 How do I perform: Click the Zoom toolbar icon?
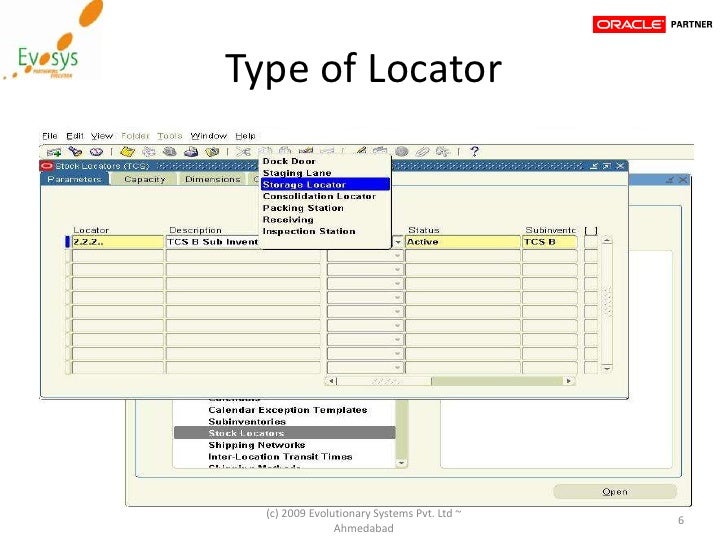click(x=380, y=151)
